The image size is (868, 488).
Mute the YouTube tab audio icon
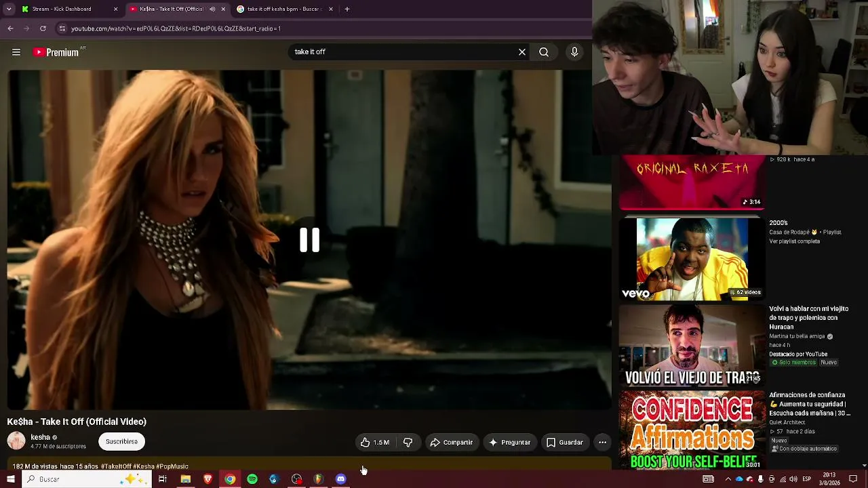(x=212, y=9)
